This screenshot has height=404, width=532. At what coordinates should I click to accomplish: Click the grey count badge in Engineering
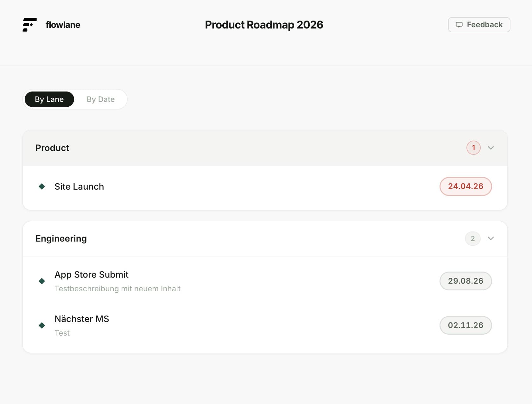click(x=472, y=238)
